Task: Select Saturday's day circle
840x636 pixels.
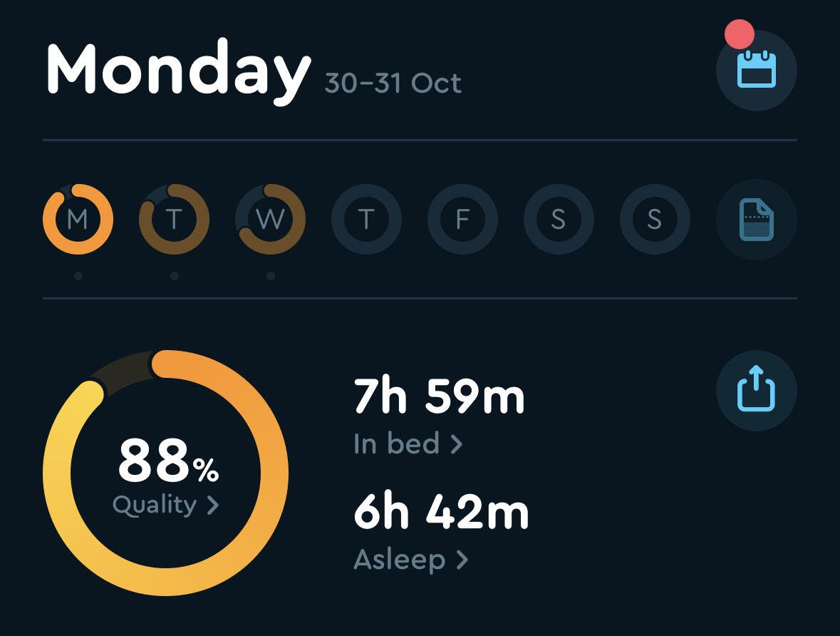Action: pyautogui.click(x=559, y=220)
